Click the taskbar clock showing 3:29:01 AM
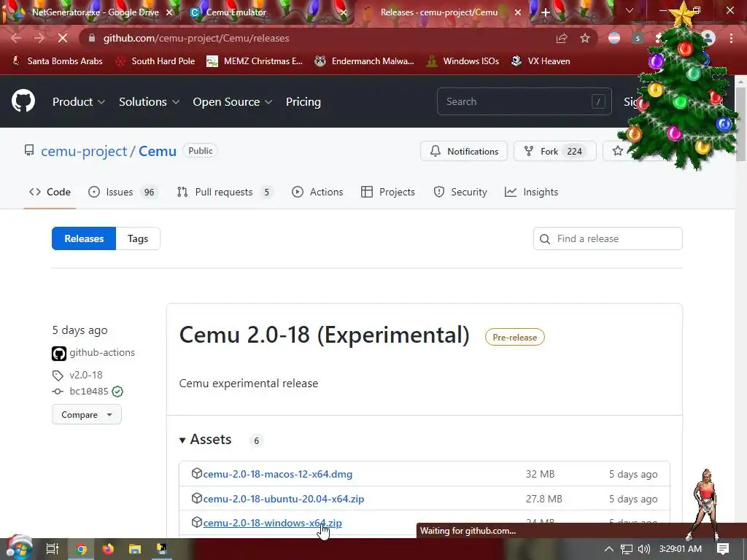The image size is (747, 560). 681,549
